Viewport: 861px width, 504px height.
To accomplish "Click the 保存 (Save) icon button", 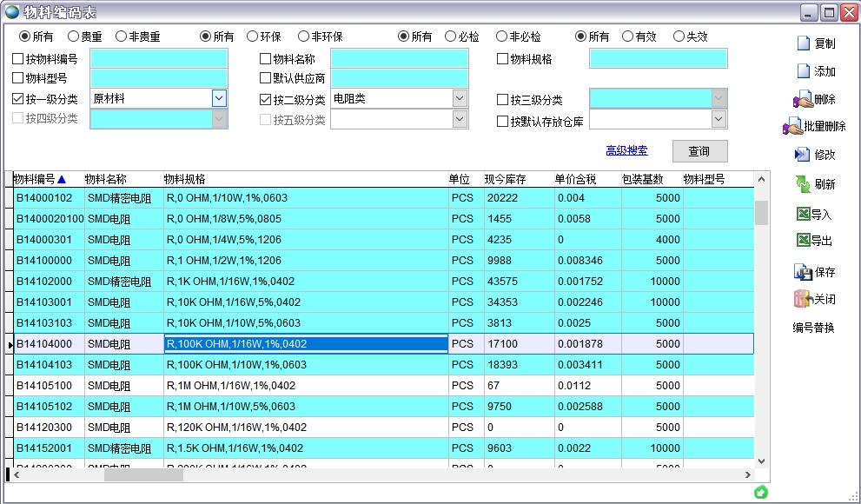I will click(803, 272).
